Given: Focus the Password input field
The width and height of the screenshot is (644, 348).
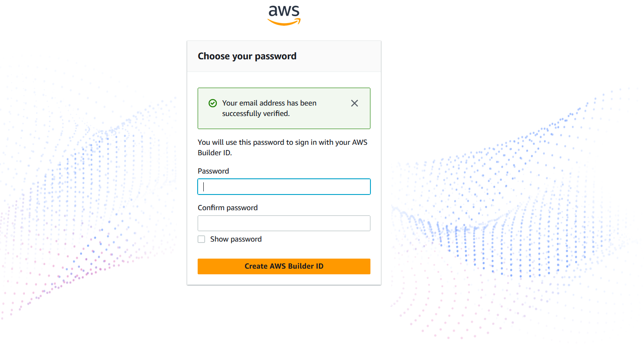Looking at the screenshot, I should [284, 187].
